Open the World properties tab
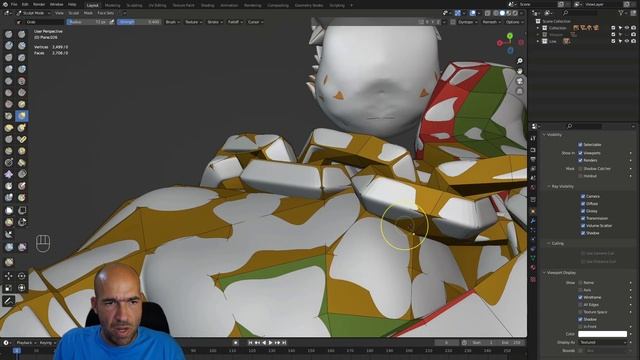 [533, 187]
